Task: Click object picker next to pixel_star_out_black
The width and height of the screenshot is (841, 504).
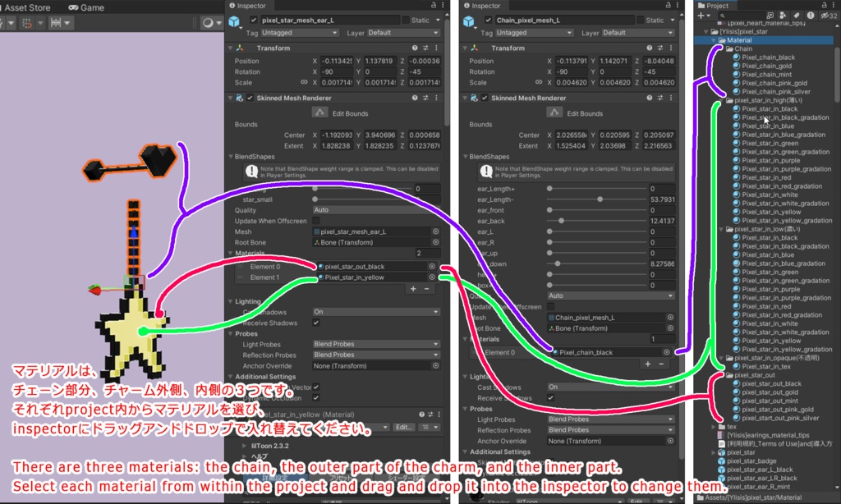Action: [432, 267]
